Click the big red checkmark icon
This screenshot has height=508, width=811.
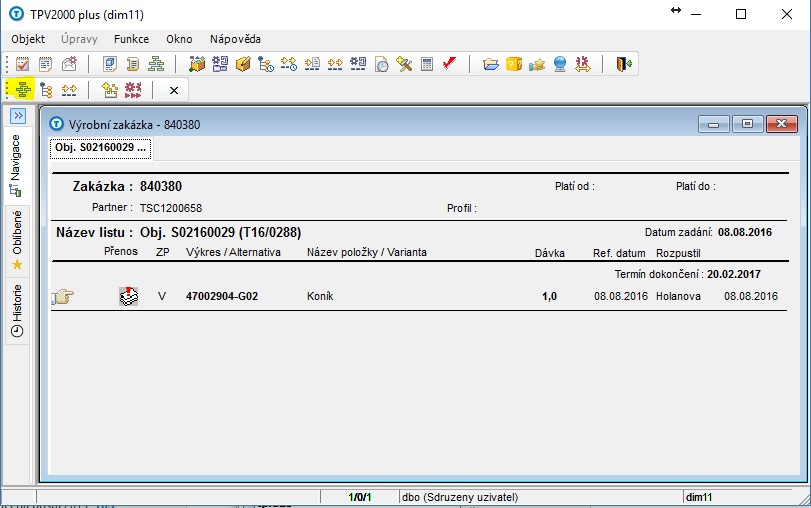coord(449,64)
